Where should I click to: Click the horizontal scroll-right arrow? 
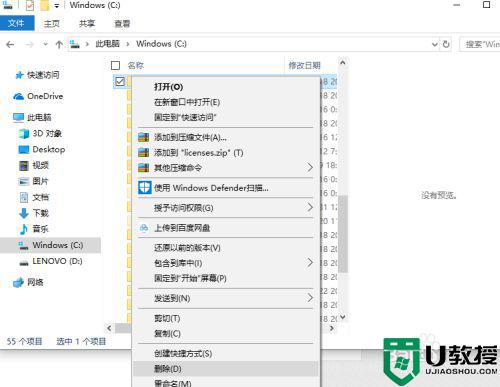click(x=332, y=328)
